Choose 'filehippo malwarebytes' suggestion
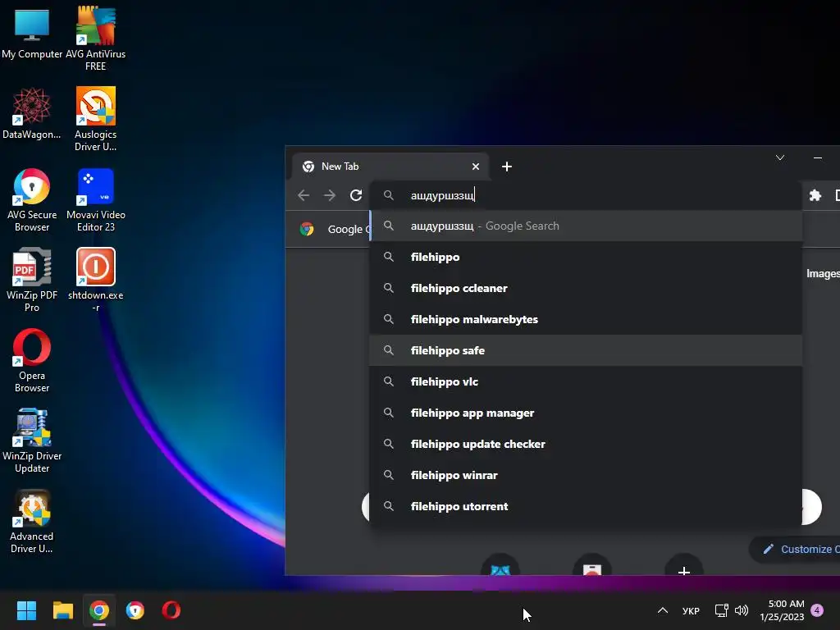 tap(586, 319)
